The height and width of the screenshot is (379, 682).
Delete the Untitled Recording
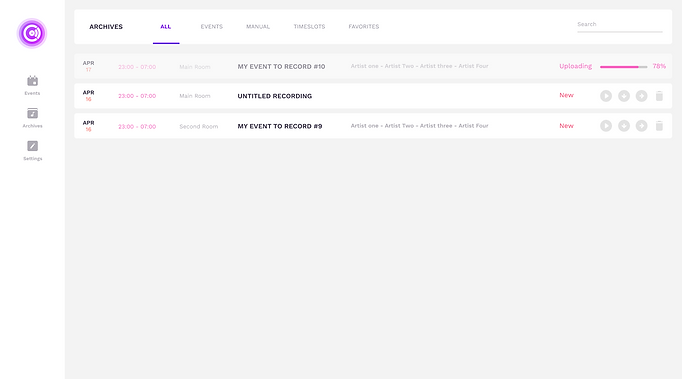click(659, 96)
